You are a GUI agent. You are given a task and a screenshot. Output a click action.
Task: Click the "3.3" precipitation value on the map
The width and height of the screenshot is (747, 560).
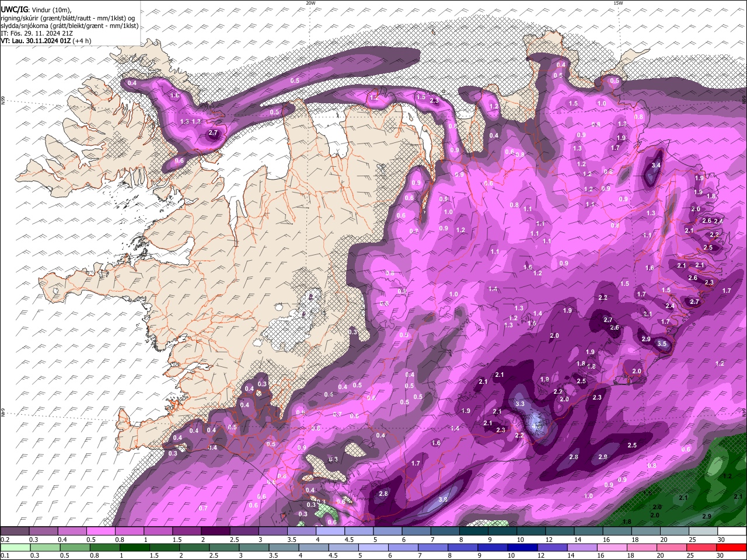pyautogui.click(x=520, y=404)
